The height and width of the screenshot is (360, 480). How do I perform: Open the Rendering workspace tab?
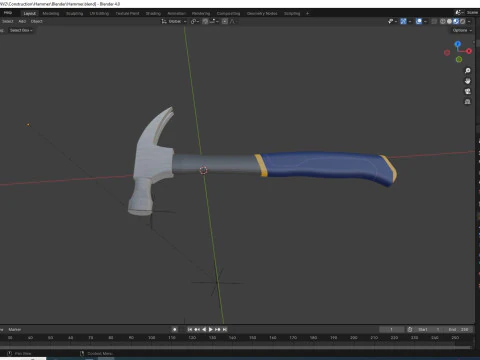(201, 13)
